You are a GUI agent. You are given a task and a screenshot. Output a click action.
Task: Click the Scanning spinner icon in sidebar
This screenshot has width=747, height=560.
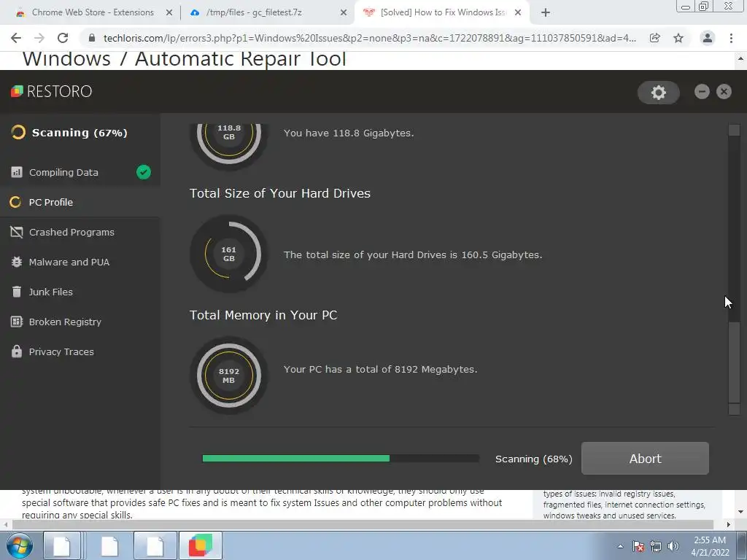click(x=18, y=132)
